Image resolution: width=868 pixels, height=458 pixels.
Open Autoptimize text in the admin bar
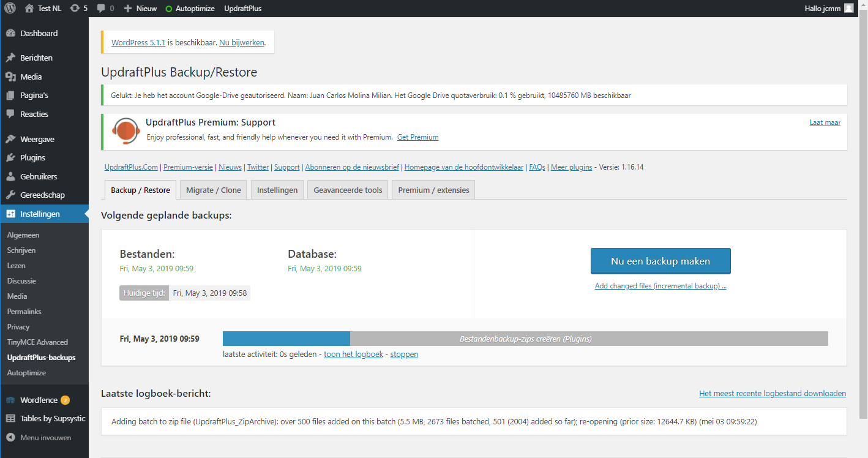[x=195, y=9]
